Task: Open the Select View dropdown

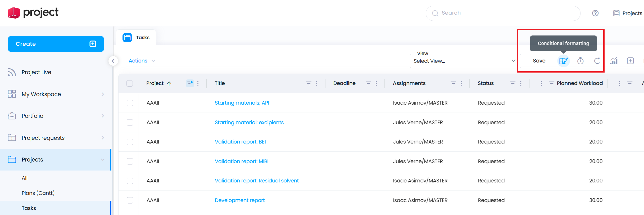Action: [465, 61]
